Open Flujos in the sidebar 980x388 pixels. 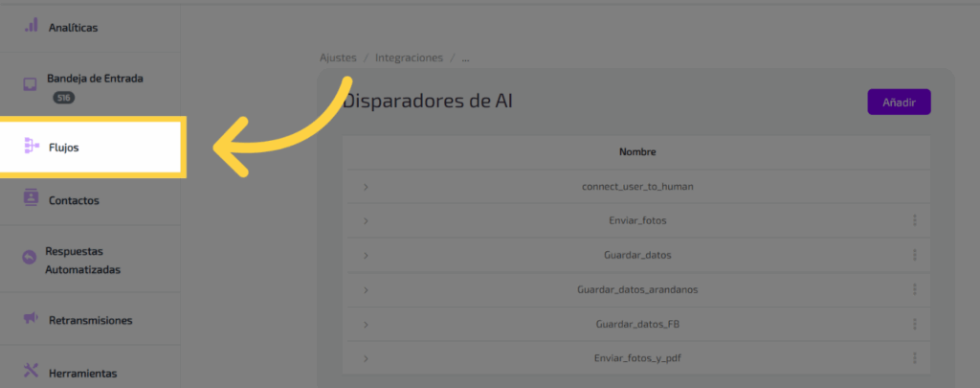point(64,148)
